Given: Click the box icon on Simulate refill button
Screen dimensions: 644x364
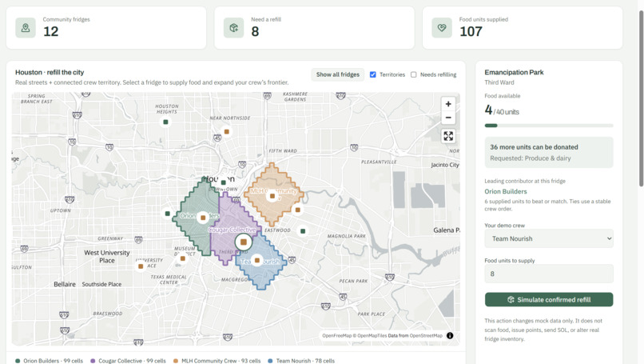Looking at the screenshot, I should click(x=511, y=300).
